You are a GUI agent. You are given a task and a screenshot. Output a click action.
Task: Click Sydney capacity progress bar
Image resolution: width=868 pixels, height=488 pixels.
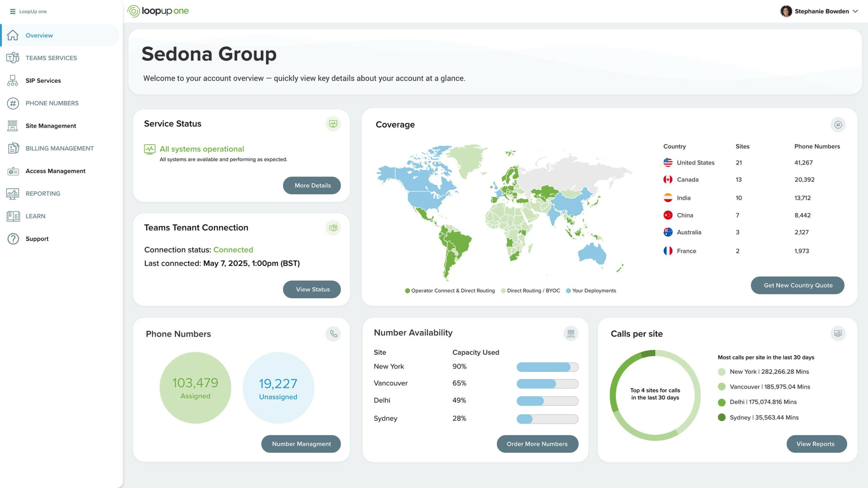click(548, 419)
